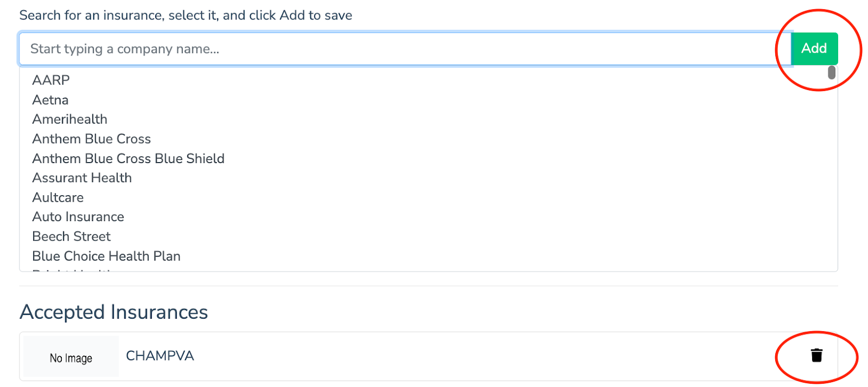
Task: Choose Auto Insurance from the list
Action: pyautogui.click(x=78, y=217)
